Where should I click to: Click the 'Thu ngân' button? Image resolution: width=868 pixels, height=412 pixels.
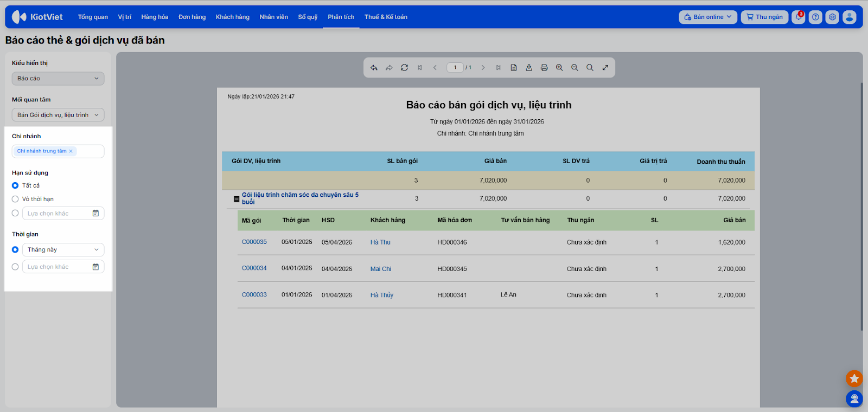[764, 17]
